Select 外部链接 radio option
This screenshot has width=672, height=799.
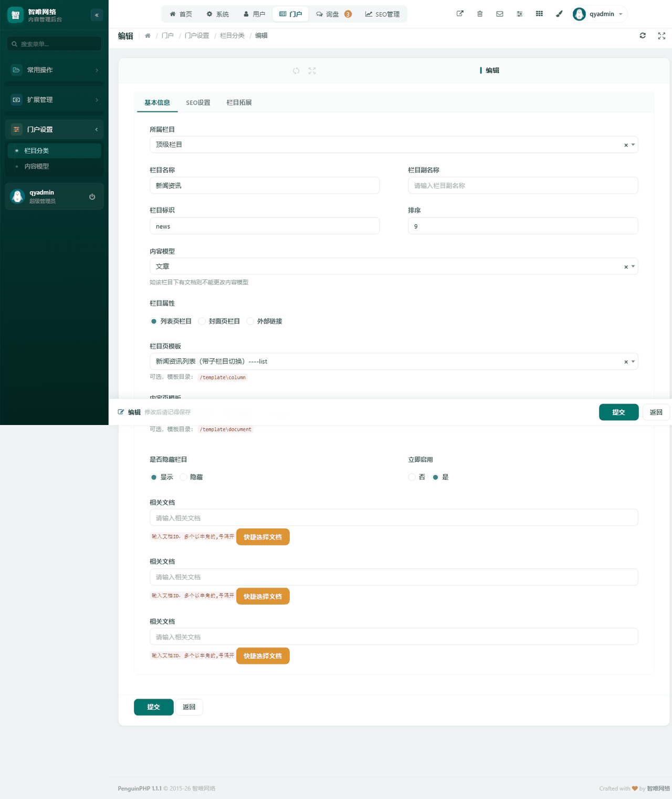coord(250,321)
